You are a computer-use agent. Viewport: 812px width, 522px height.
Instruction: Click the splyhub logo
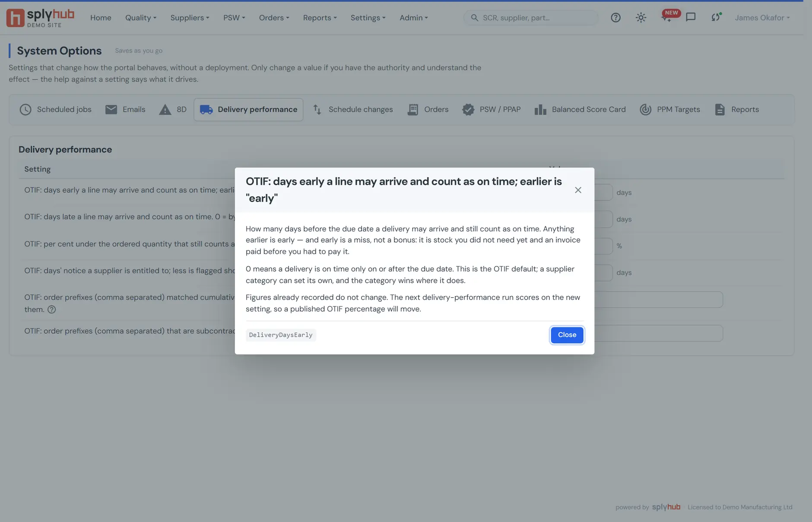(x=41, y=18)
